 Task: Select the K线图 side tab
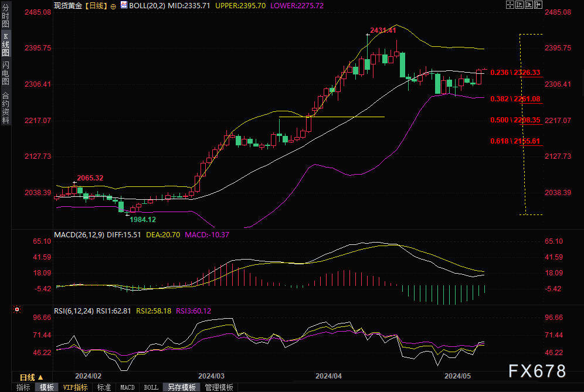(x=5, y=43)
